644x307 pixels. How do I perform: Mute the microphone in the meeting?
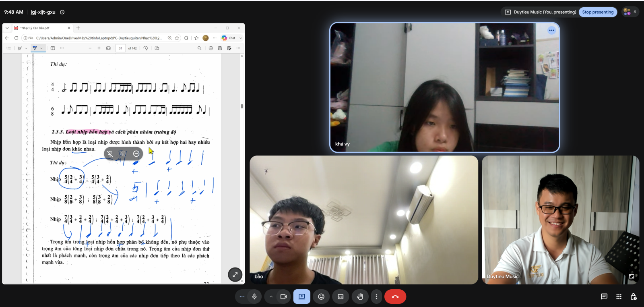[254, 297]
